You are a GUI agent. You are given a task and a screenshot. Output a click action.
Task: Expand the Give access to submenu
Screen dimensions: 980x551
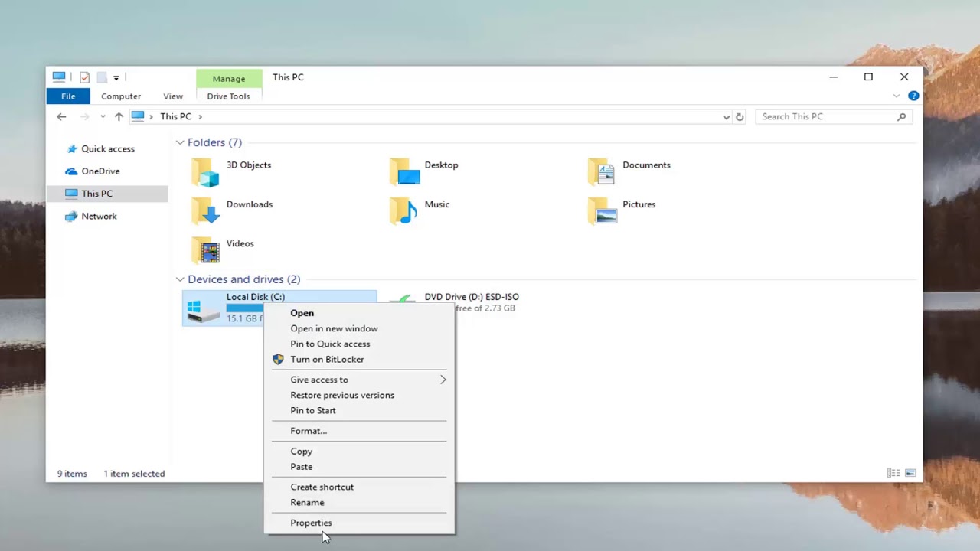(x=359, y=380)
